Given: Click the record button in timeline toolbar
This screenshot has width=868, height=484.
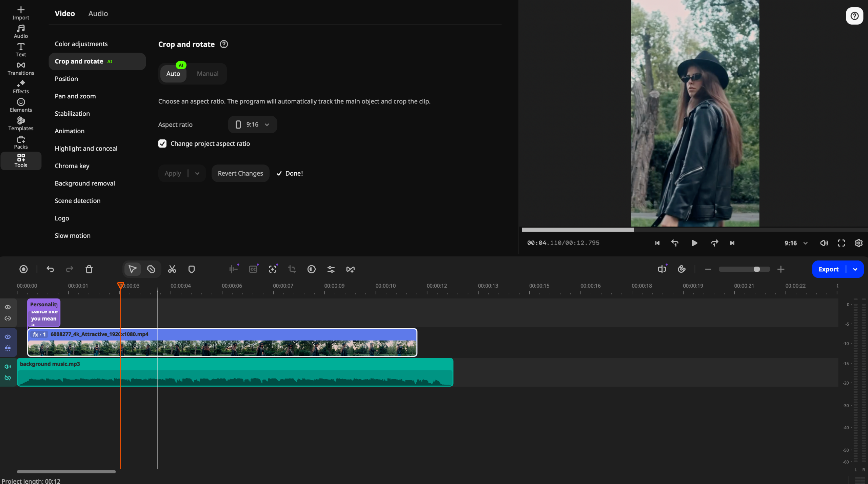Looking at the screenshot, I should point(23,269).
